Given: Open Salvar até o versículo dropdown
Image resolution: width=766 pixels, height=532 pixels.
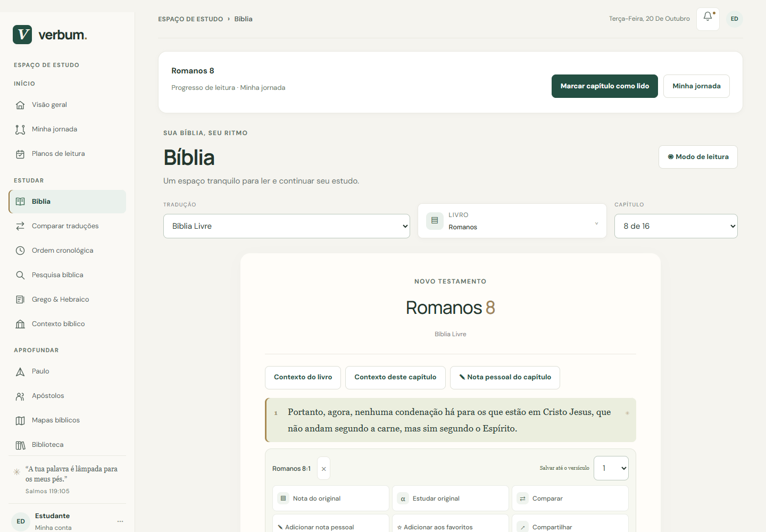Looking at the screenshot, I should [x=611, y=468].
